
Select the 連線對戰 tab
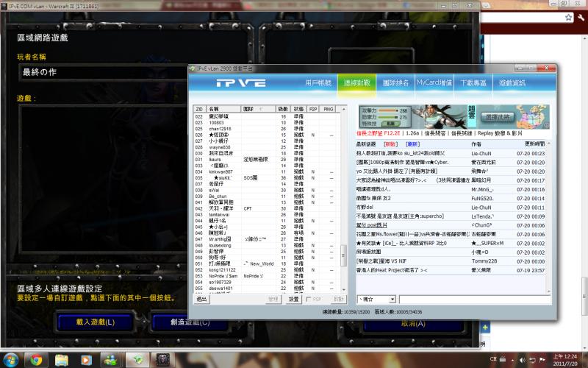(x=357, y=83)
